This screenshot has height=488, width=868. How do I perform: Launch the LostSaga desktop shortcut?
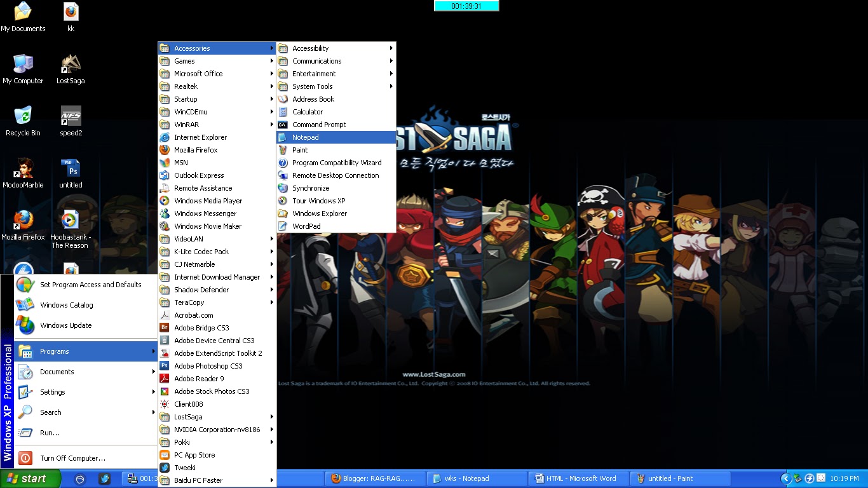click(71, 69)
